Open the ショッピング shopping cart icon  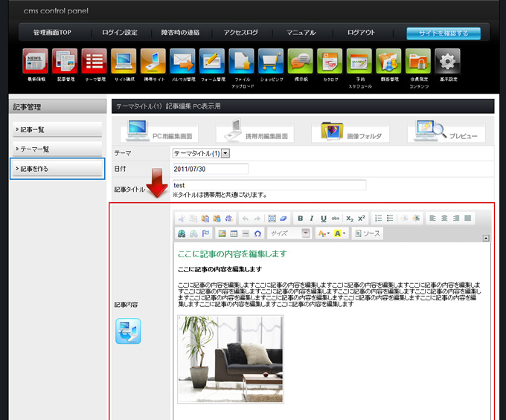[270, 61]
